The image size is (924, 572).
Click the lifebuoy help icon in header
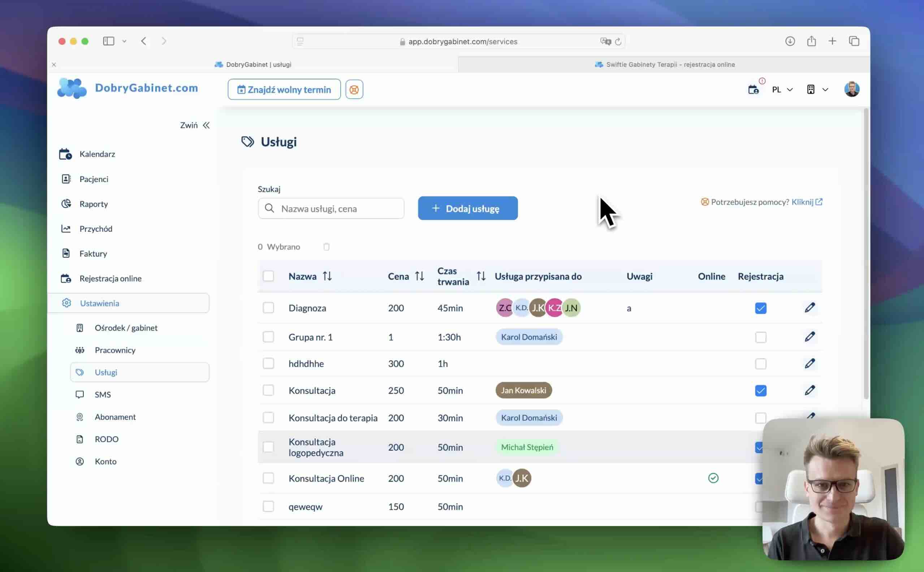[x=354, y=90]
